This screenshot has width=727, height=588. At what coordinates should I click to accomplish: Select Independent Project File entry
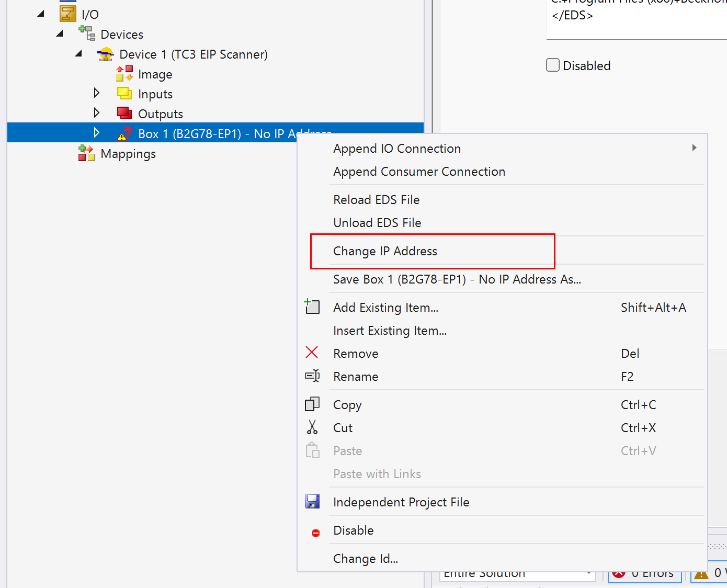pos(401,502)
